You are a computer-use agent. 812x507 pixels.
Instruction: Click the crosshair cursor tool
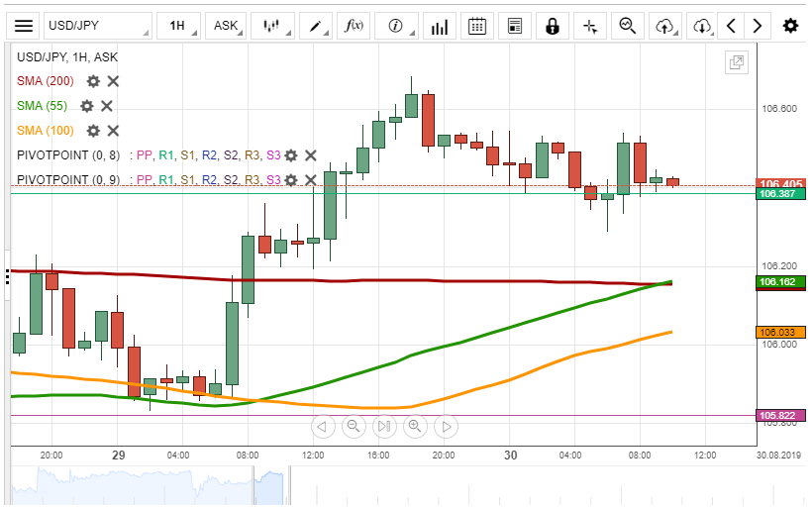point(589,26)
